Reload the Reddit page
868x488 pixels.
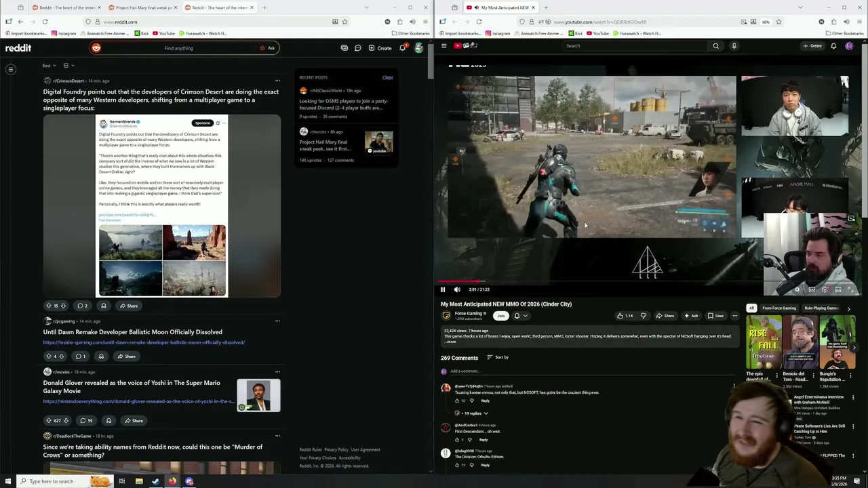tap(45, 22)
